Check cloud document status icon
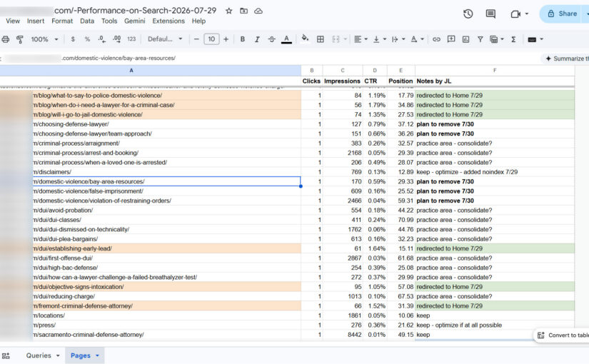Viewport: 589px width, 364px height. (258, 11)
